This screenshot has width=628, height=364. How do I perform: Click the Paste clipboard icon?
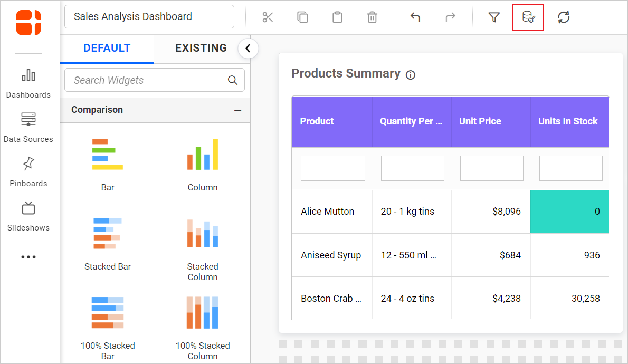tap(337, 17)
